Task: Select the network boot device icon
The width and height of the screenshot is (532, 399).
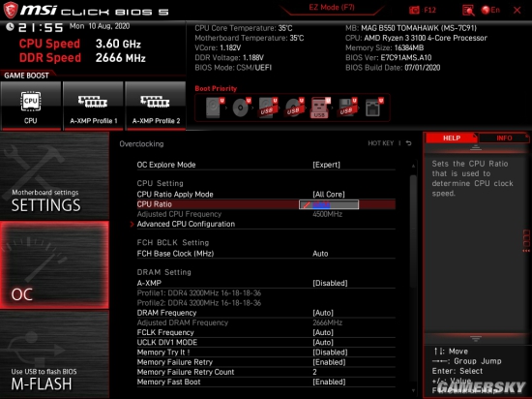Action: pos(374,107)
